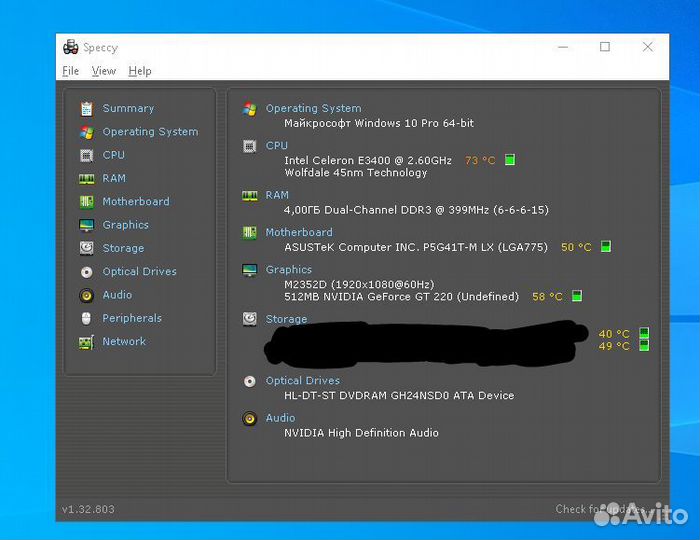Click the Optical Drives heading link in summary
Screen dimensions: 700x540
[303, 381]
